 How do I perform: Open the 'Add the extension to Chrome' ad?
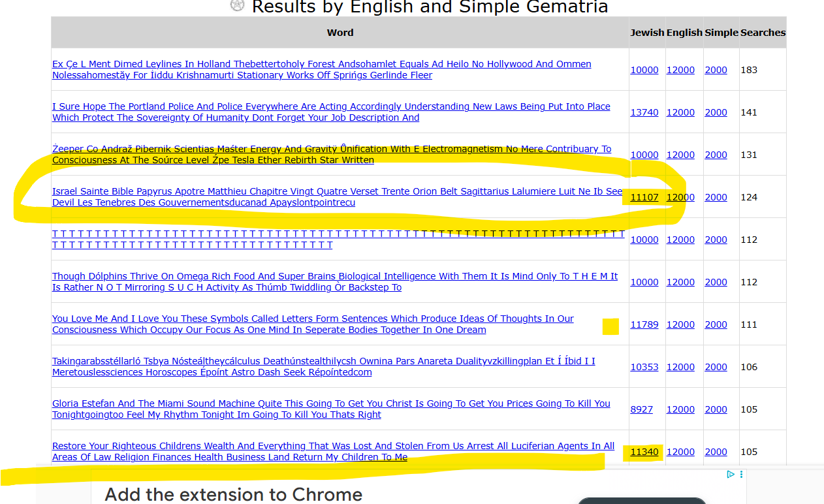pyautogui.click(x=234, y=494)
